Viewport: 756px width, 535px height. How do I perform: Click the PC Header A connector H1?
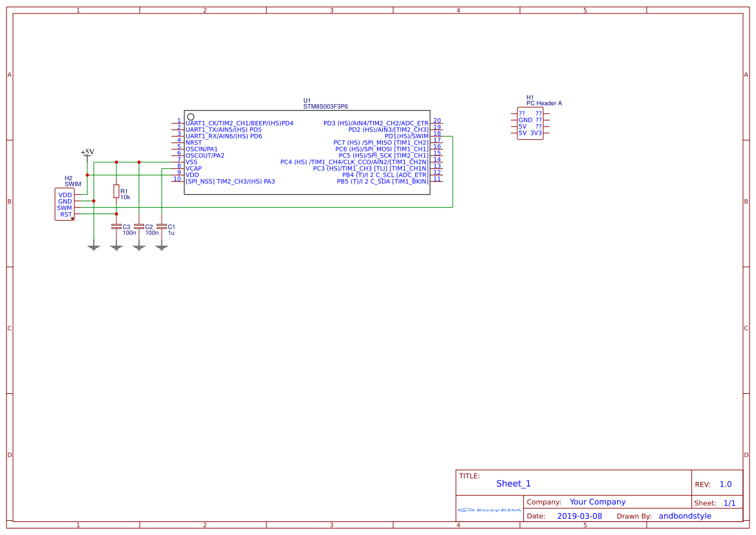[x=529, y=122]
